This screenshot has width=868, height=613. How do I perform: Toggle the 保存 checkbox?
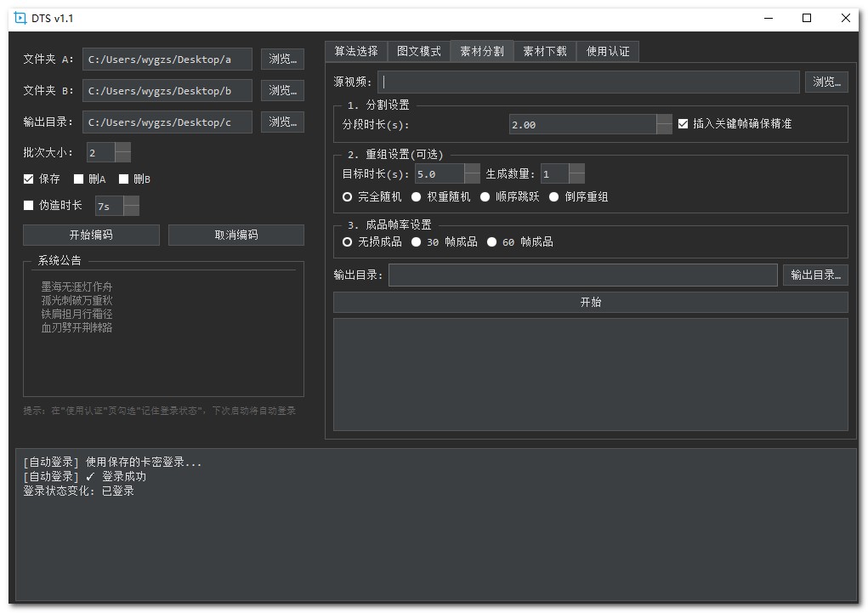tap(29, 179)
